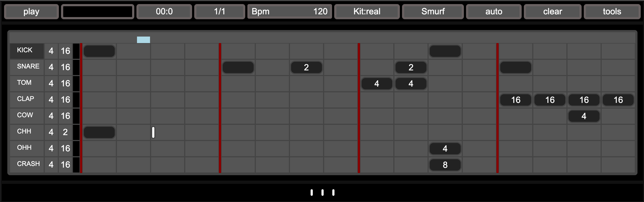
Task: Clear the pattern with clear button
Action: coord(553,12)
